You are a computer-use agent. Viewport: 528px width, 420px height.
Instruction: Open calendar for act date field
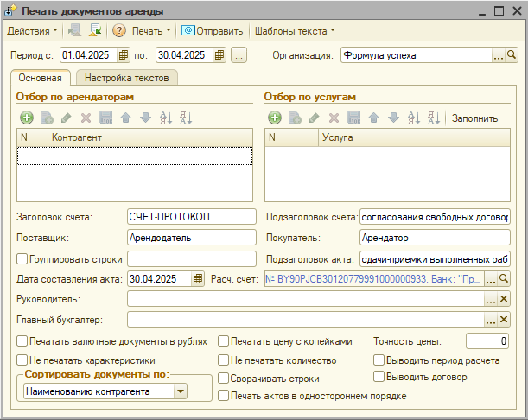[x=198, y=279]
